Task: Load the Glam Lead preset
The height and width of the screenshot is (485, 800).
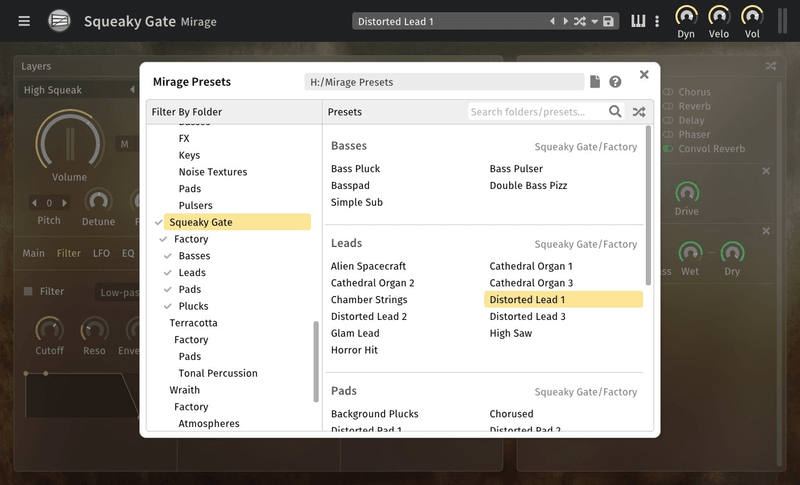Action: point(355,333)
